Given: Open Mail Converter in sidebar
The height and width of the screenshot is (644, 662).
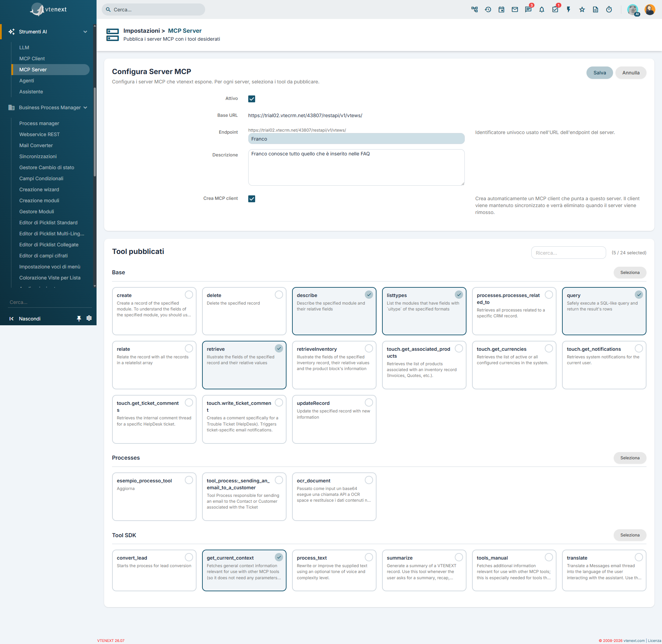Looking at the screenshot, I should coord(36,145).
